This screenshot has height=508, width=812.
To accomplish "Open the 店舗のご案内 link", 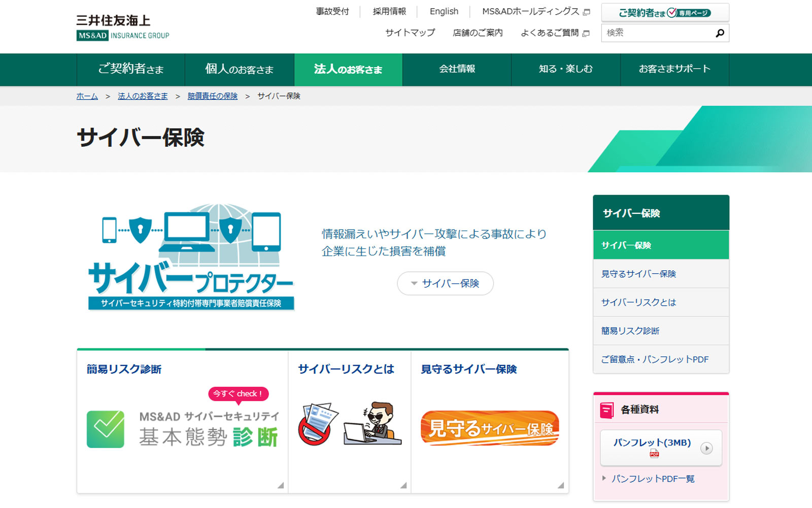I will (478, 33).
